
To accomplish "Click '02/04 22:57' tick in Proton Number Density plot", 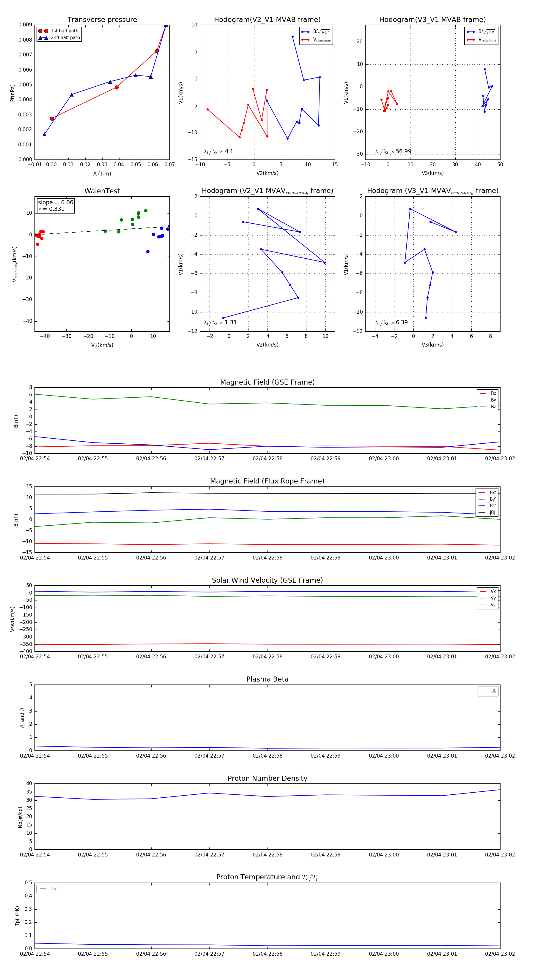I will pyautogui.click(x=209, y=854).
